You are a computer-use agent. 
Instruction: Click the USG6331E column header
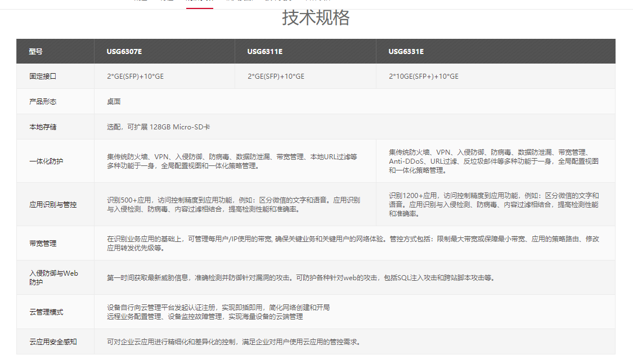(406, 52)
